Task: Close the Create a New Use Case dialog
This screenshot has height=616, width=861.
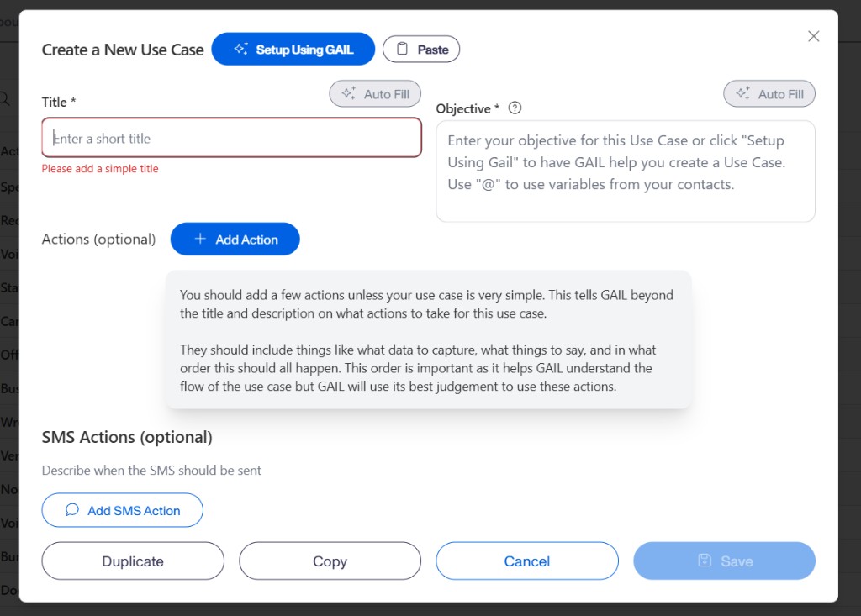Action: (813, 36)
